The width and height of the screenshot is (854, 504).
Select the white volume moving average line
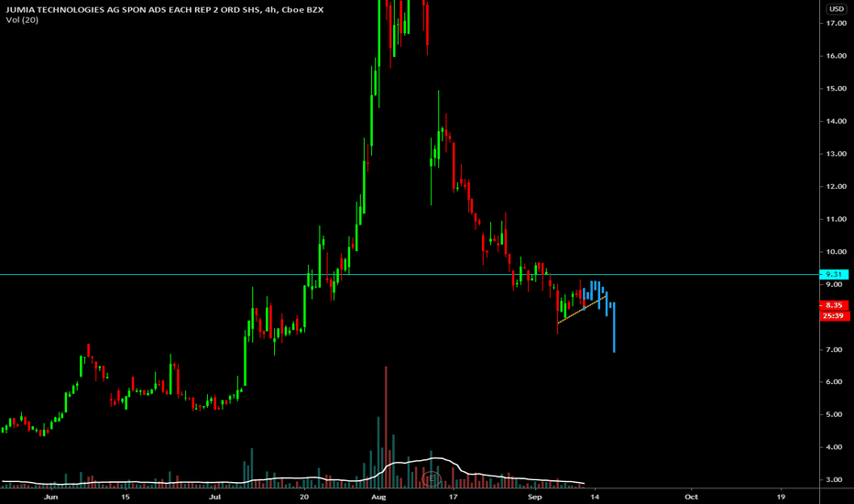point(291,479)
